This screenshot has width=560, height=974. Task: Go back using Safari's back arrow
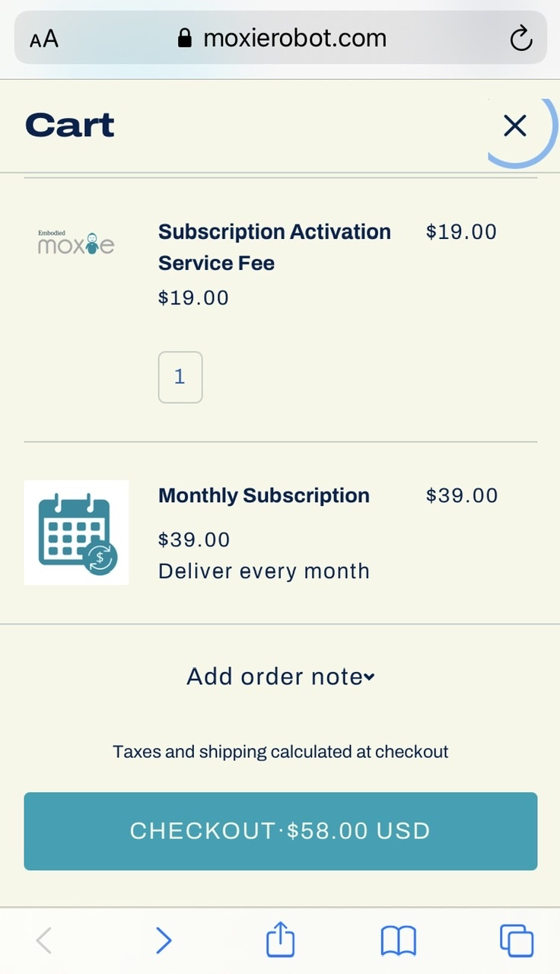[x=44, y=941]
